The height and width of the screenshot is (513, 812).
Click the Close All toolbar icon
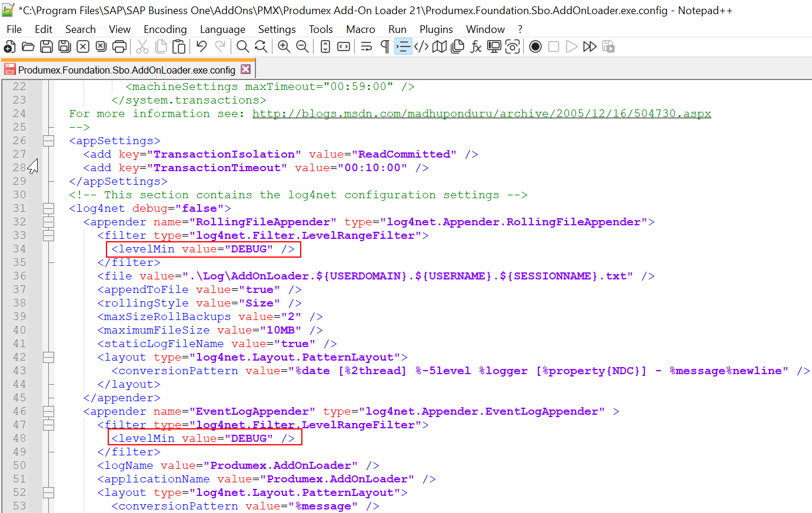point(101,46)
